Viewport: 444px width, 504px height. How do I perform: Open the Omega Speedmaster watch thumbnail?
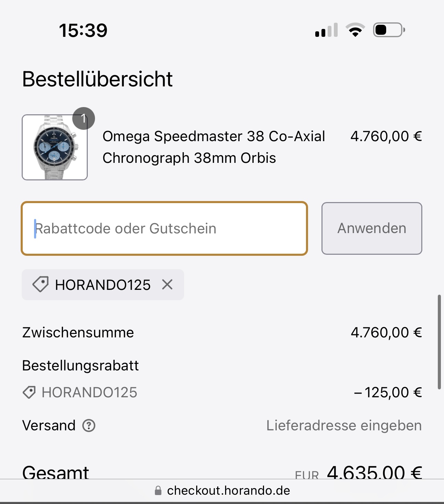(x=55, y=147)
